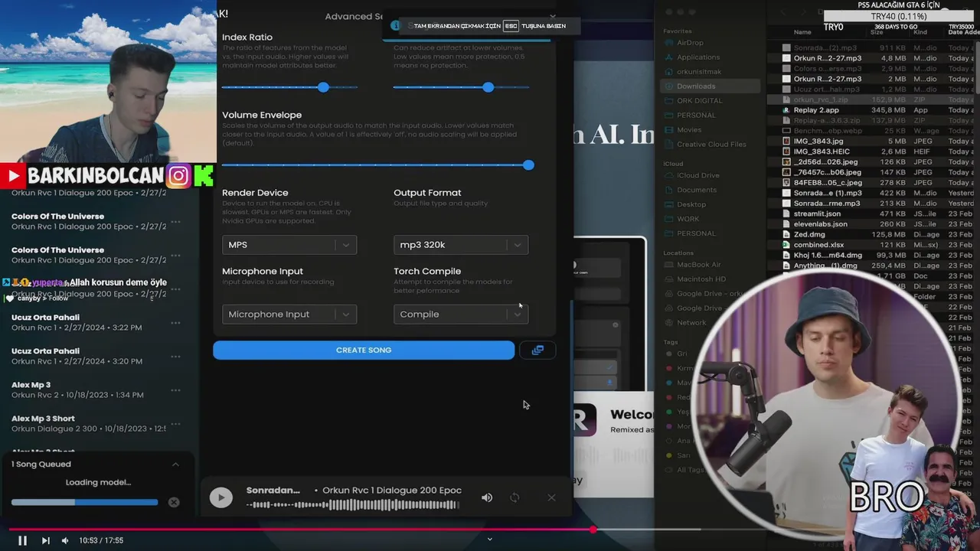Open Creative Cloud Files in Finder sidebar
The image size is (980, 551).
pos(710,145)
